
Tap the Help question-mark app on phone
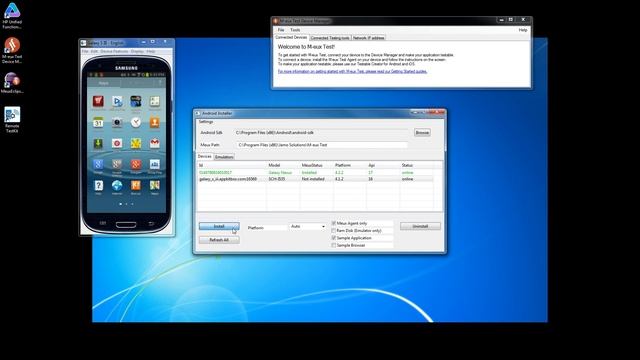pyautogui.click(x=98, y=185)
